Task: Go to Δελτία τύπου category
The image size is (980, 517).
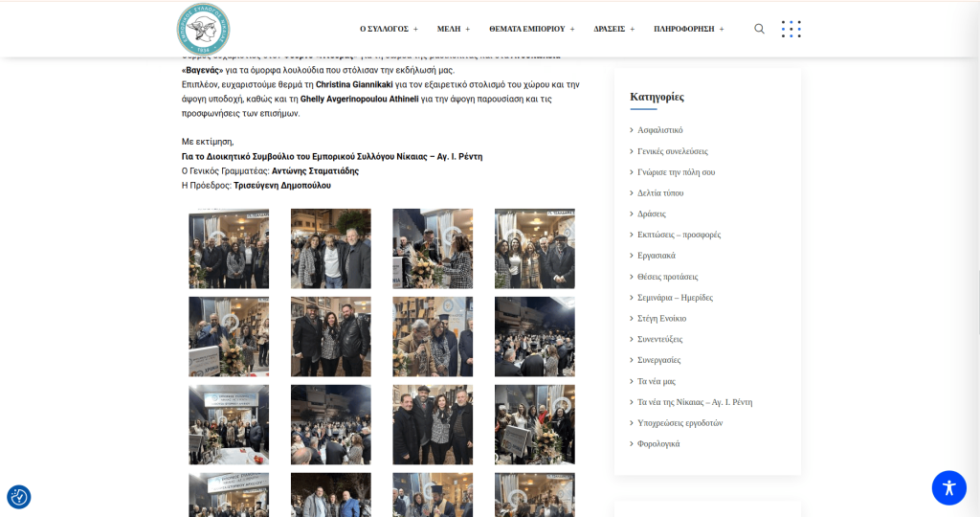Action: pyautogui.click(x=660, y=193)
